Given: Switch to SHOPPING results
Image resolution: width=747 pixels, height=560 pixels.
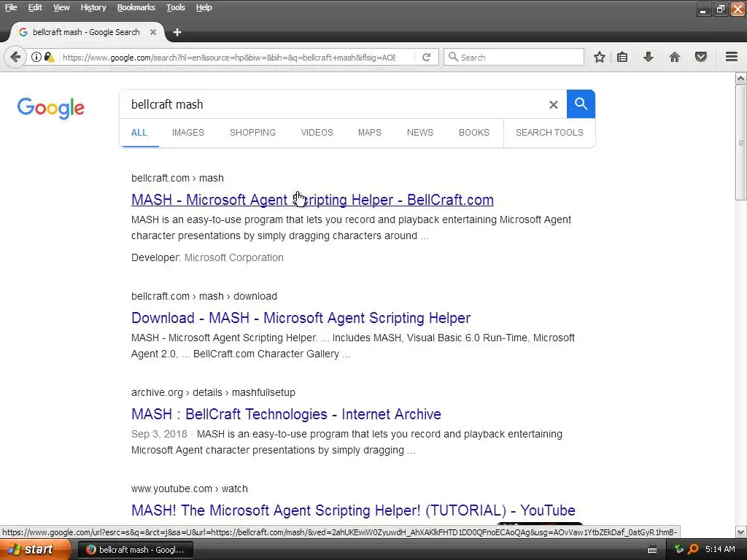Looking at the screenshot, I should (x=252, y=133).
